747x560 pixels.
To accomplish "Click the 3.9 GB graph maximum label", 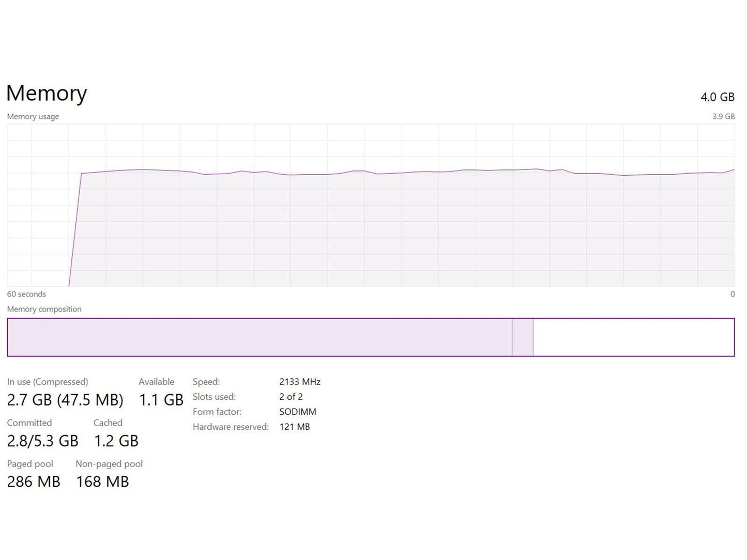I will (x=723, y=117).
